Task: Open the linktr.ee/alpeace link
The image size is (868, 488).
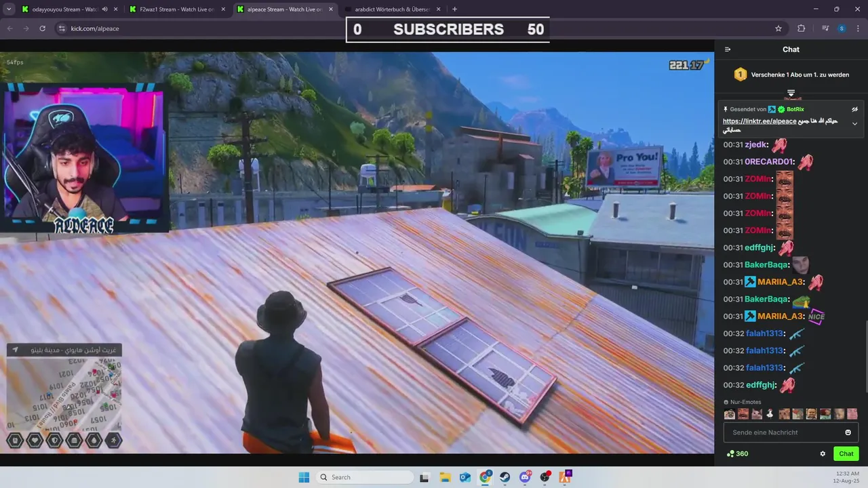Action: coord(759,121)
